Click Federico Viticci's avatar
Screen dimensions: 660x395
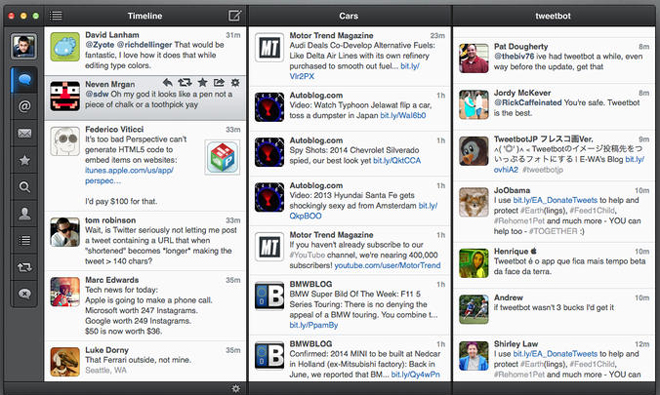pos(65,141)
